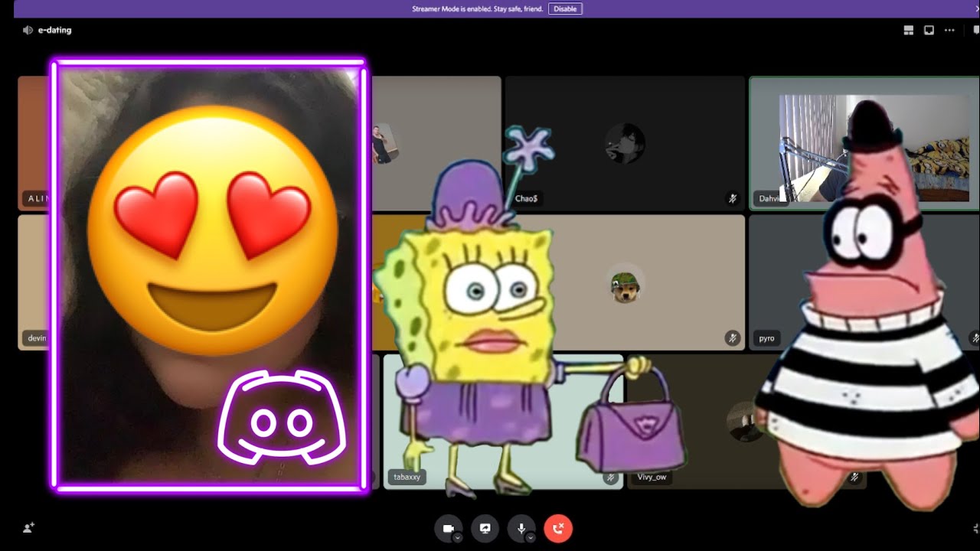
Task: Pop out the call window
Action: 929,31
